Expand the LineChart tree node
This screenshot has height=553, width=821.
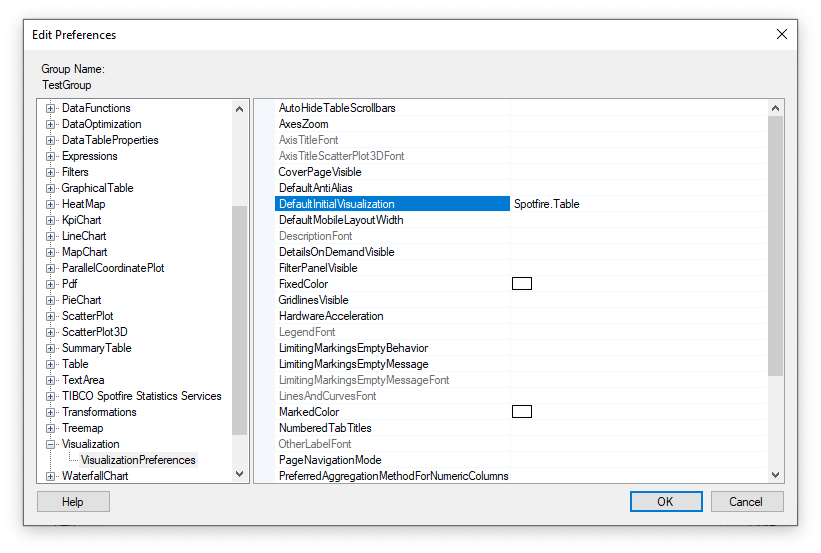[x=50, y=236]
